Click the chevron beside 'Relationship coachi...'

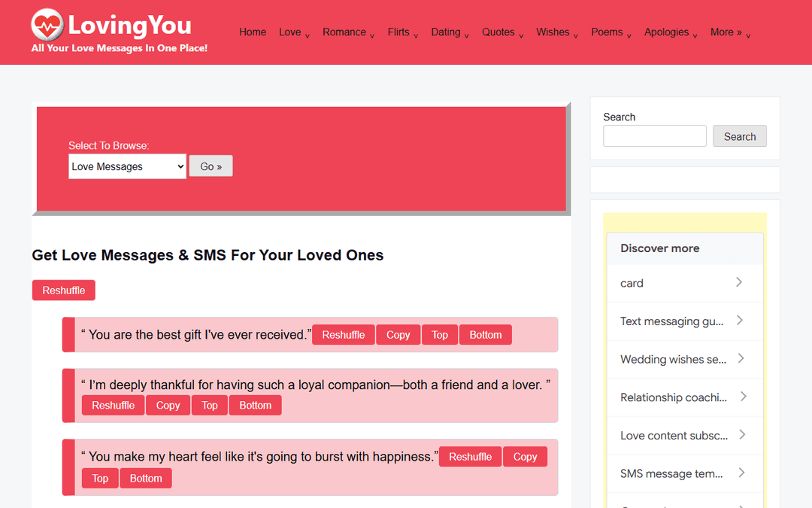(x=743, y=397)
